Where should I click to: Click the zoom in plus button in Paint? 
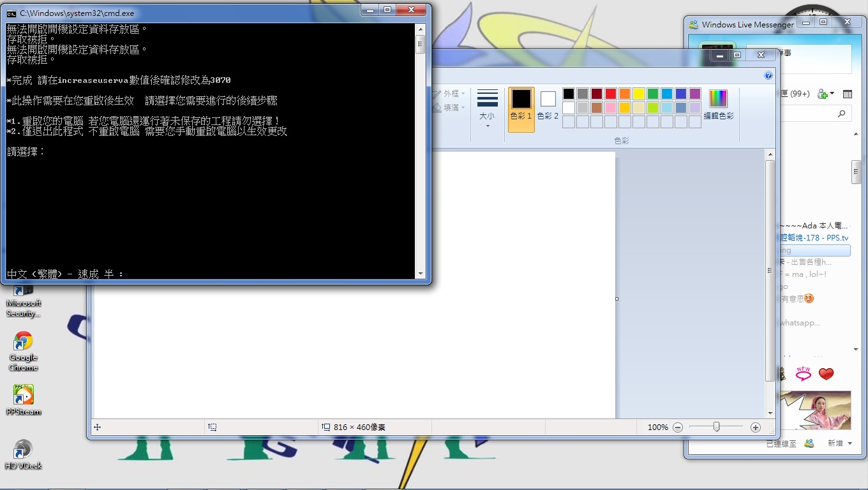click(x=756, y=427)
